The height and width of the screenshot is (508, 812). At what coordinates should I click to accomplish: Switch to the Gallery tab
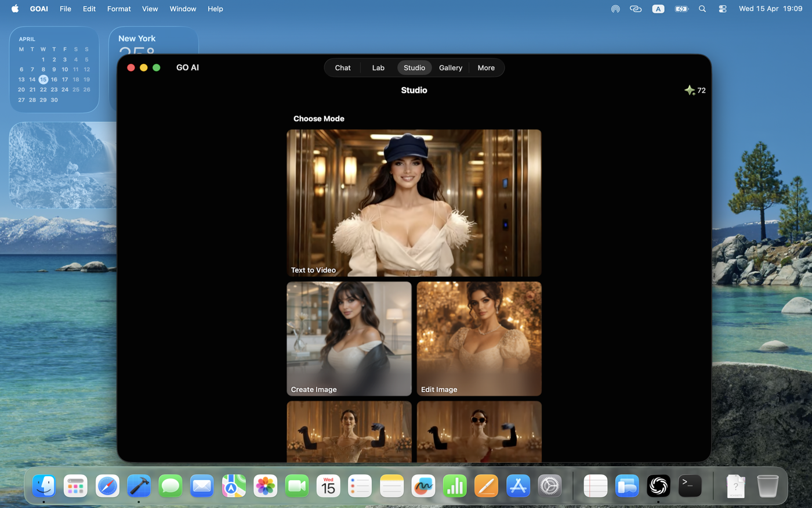pos(451,67)
